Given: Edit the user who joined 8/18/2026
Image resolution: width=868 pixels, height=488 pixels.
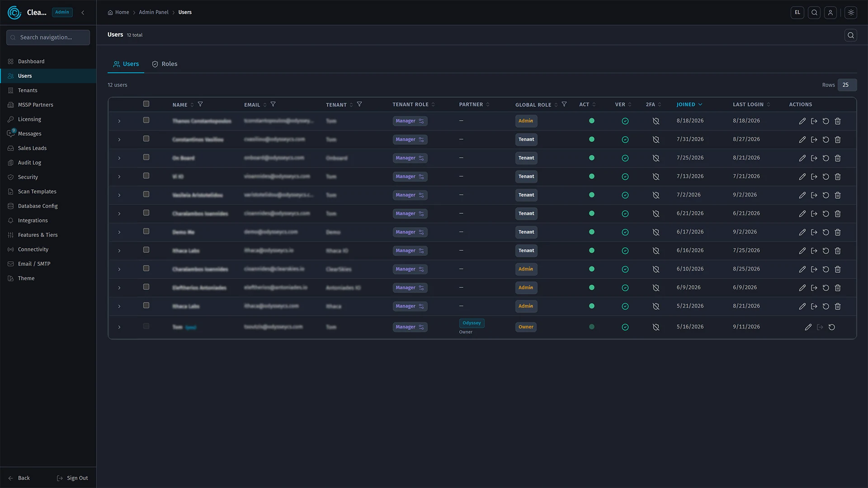Looking at the screenshot, I should coord(802,121).
